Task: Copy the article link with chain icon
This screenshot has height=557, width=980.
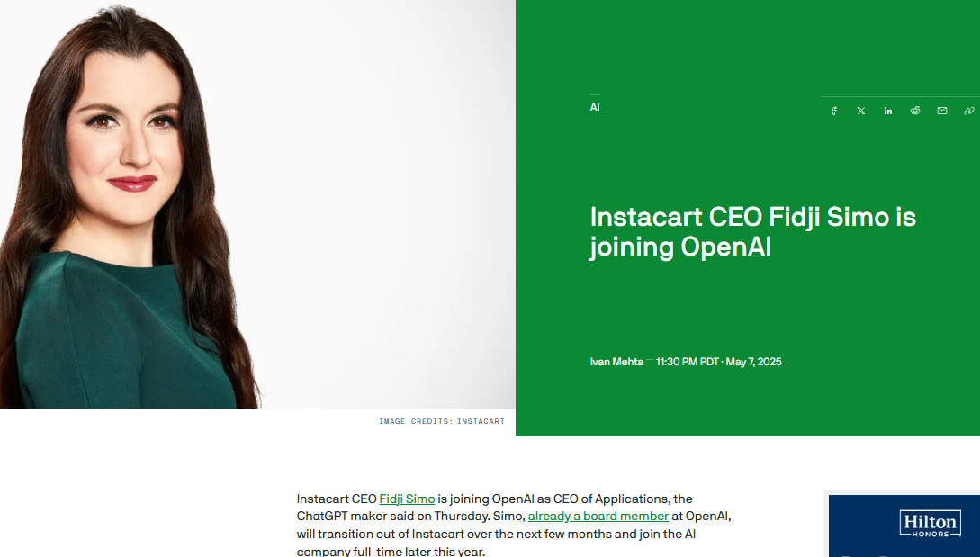Action: pos(968,111)
